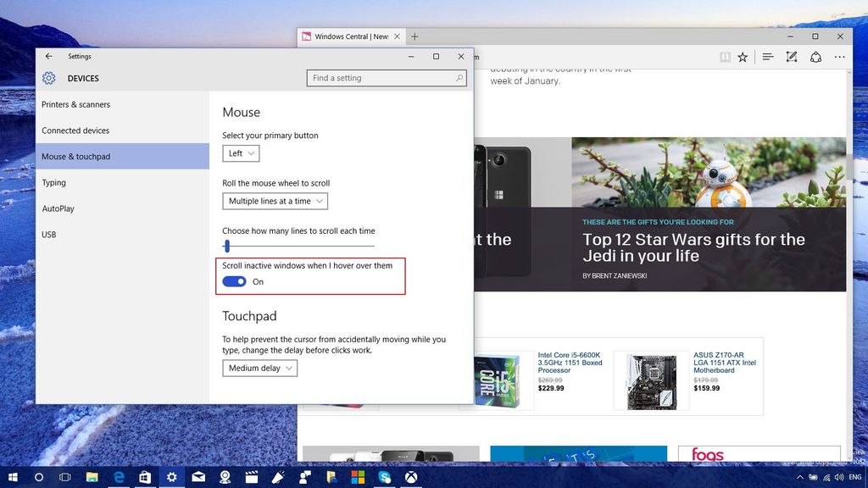Add current page to Edge favorites
Image resolution: width=868 pixels, height=488 pixels.
(x=743, y=57)
